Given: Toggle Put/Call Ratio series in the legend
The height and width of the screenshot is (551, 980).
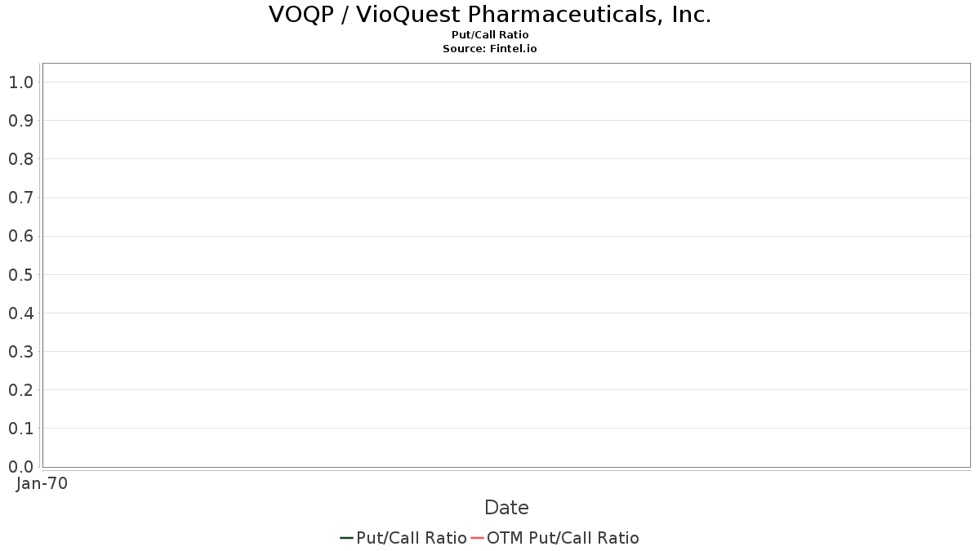Looking at the screenshot, I should (411, 538).
